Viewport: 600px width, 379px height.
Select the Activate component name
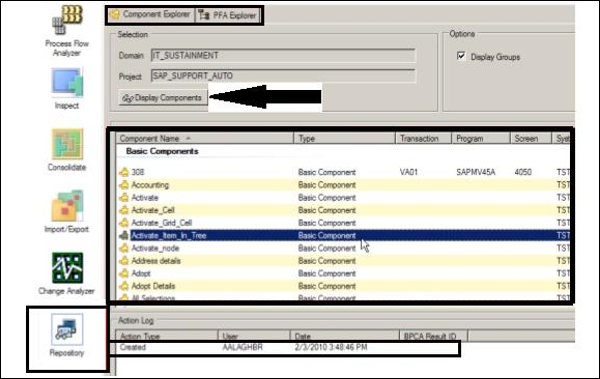point(145,198)
